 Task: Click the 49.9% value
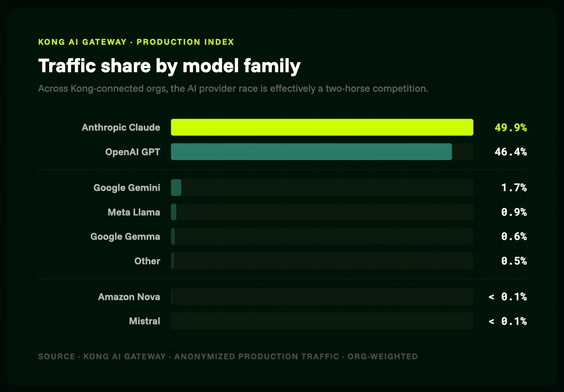click(x=511, y=127)
